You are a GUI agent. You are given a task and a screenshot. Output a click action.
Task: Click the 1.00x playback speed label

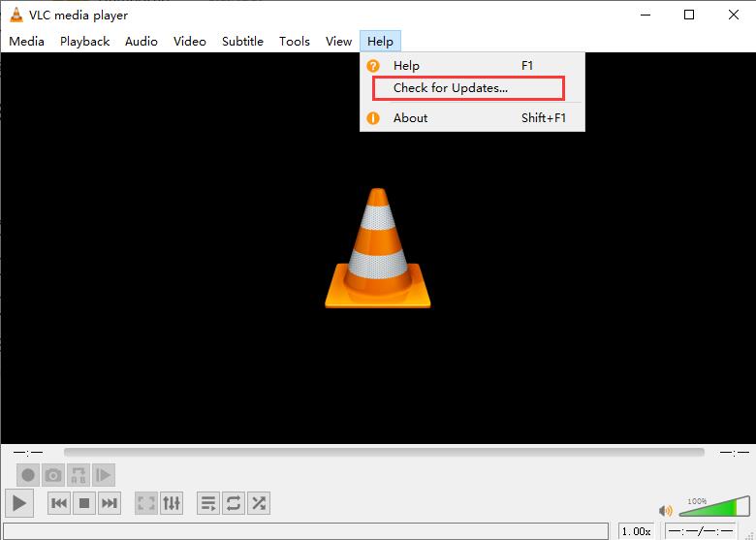pos(637,531)
